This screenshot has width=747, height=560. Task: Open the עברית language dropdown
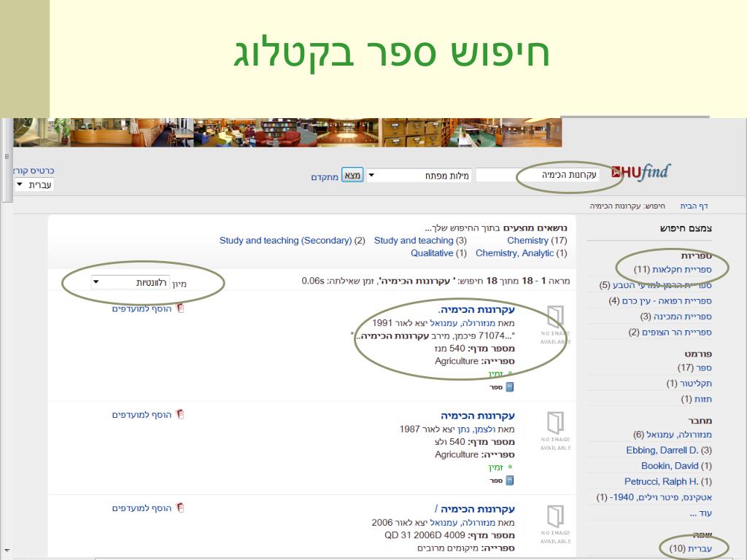pyautogui.click(x=34, y=184)
